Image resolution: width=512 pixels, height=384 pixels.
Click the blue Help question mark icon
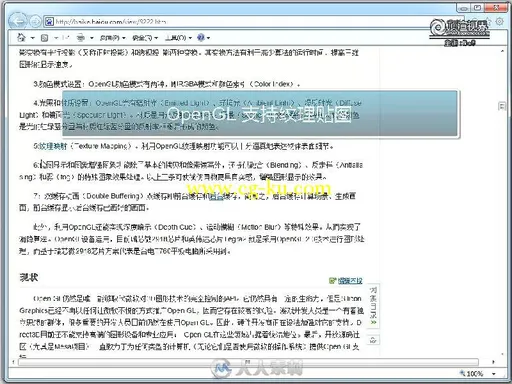coord(201,37)
